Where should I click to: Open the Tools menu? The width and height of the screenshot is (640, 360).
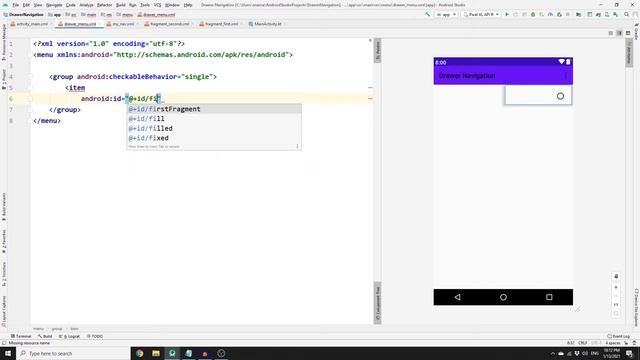[145, 5]
